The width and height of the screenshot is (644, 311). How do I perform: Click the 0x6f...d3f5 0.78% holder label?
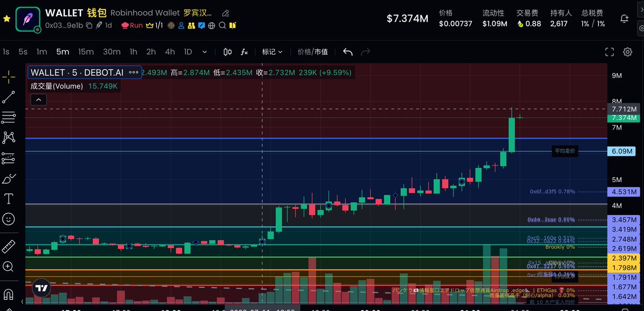[x=552, y=191]
